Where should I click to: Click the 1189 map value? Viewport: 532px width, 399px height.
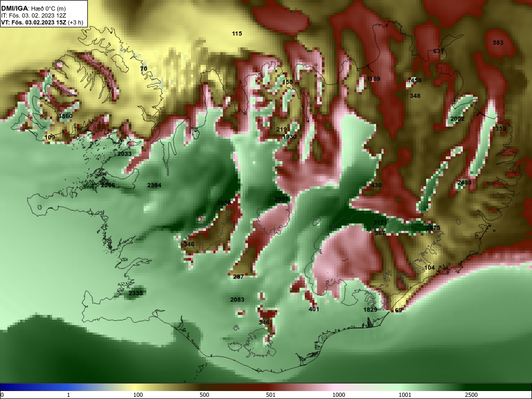pyautogui.click(x=373, y=79)
